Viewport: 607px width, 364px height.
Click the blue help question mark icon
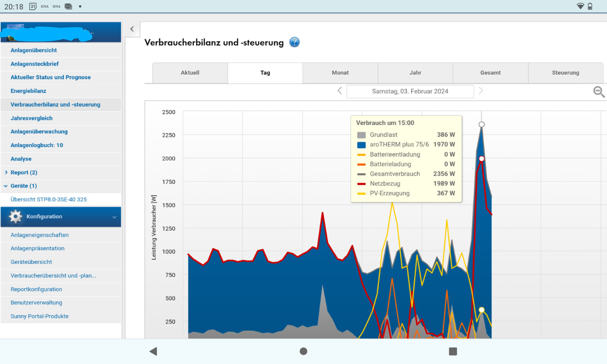(x=294, y=42)
